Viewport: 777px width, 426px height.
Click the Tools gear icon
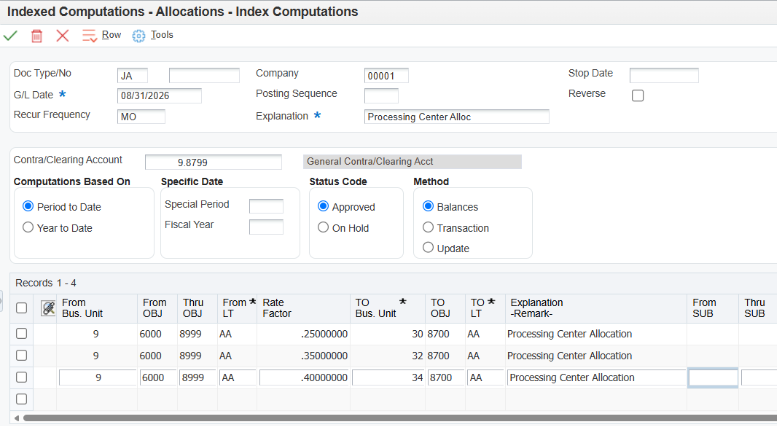139,36
